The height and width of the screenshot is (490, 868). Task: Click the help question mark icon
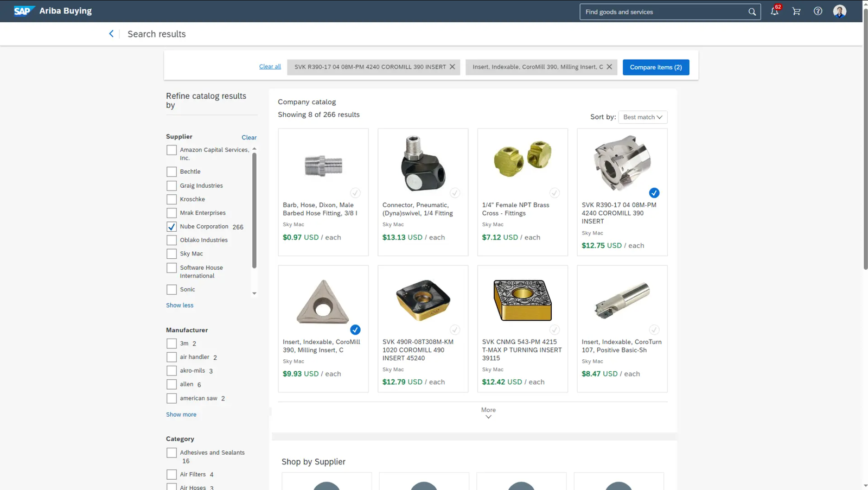point(818,11)
